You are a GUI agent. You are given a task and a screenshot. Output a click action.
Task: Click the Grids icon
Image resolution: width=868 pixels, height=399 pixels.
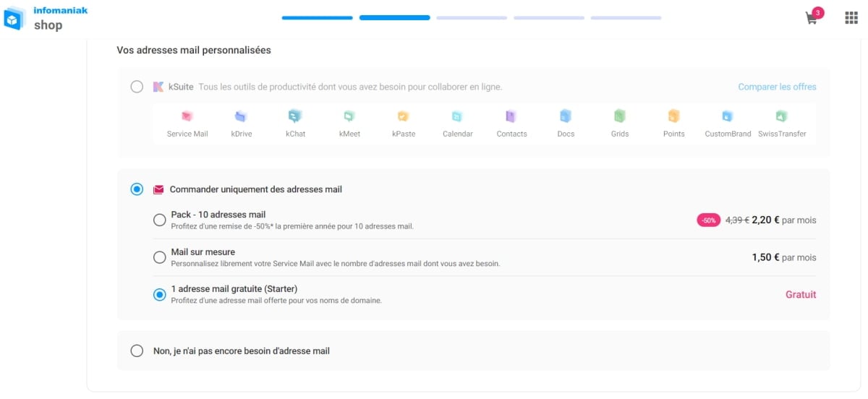[619, 116]
